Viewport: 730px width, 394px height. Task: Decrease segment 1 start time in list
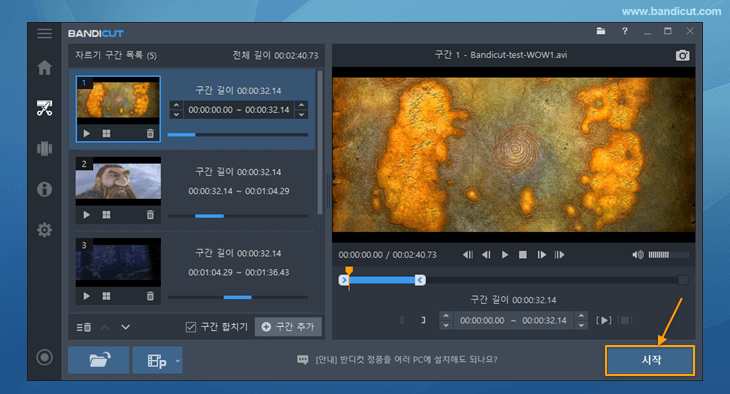(x=176, y=114)
